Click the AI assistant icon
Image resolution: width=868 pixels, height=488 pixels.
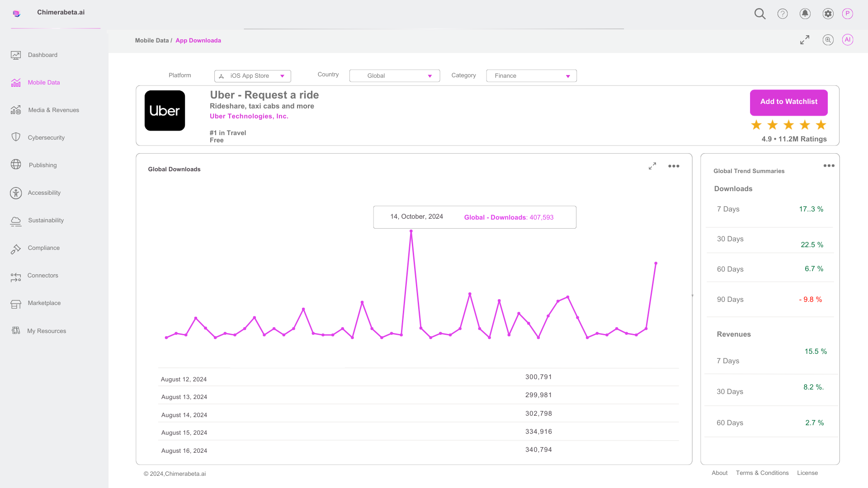pos(848,40)
